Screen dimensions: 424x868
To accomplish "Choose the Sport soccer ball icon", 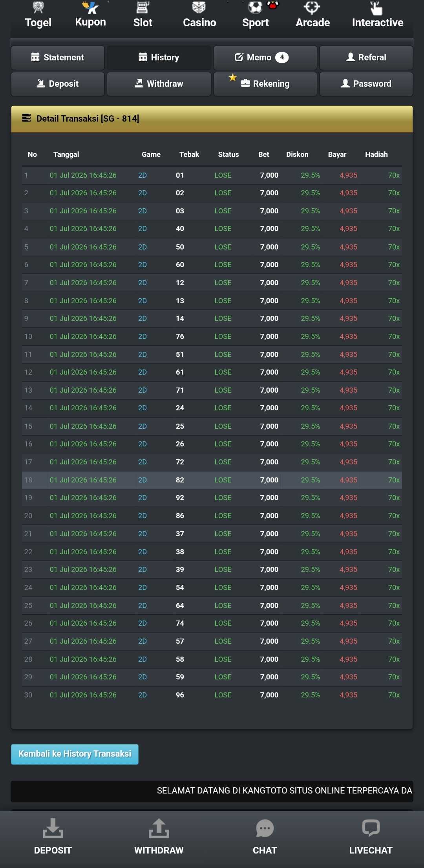I will click(x=255, y=7).
